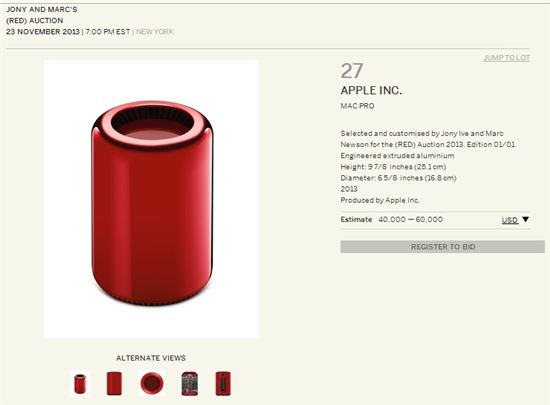This screenshot has height=405, width=550.
Task: Select the Mac Pro subtitle text
Action: (357, 106)
